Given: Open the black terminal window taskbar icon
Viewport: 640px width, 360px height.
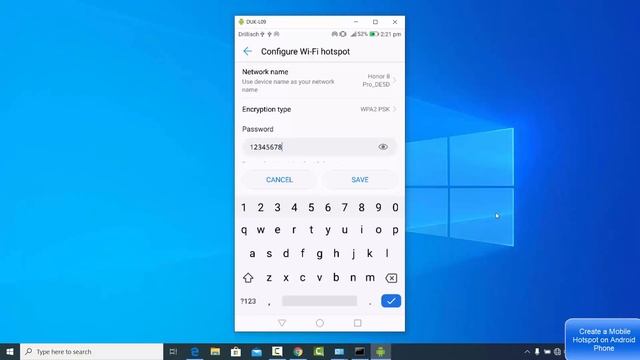Looking at the screenshot, I should (x=360, y=351).
